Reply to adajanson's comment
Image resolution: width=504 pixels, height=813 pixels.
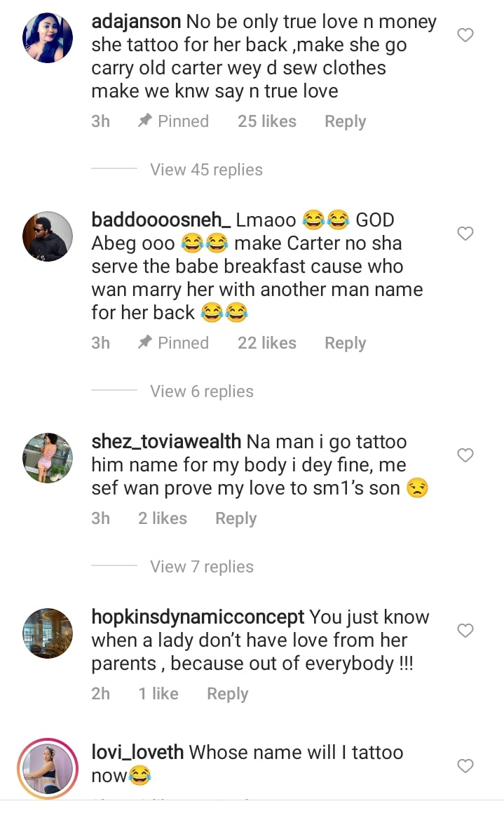click(345, 121)
